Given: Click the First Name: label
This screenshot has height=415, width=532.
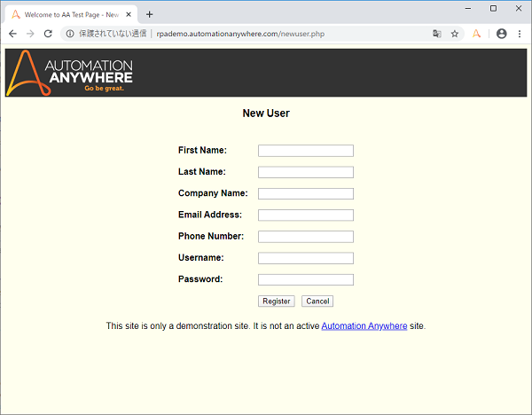Looking at the screenshot, I should 202,150.
